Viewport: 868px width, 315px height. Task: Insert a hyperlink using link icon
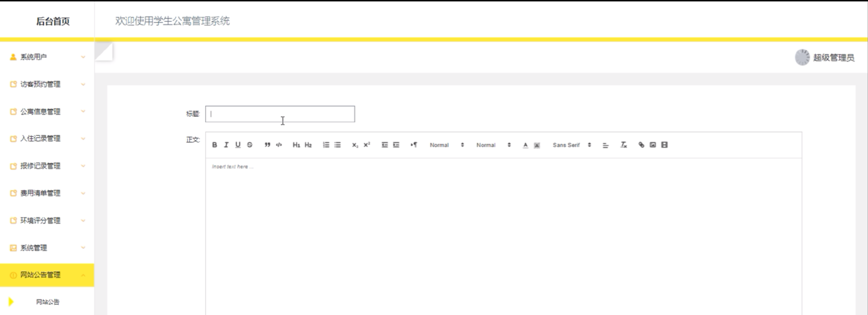(x=641, y=145)
